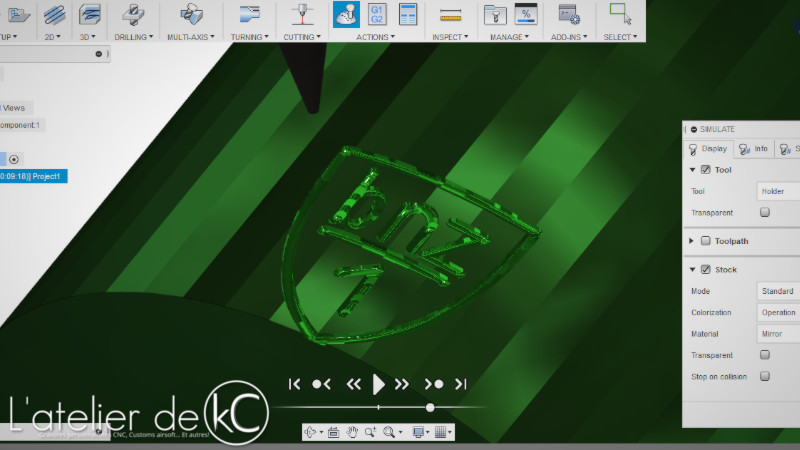Enable Stop on collision checkbox
The height and width of the screenshot is (450, 800).
click(x=765, y=376)
